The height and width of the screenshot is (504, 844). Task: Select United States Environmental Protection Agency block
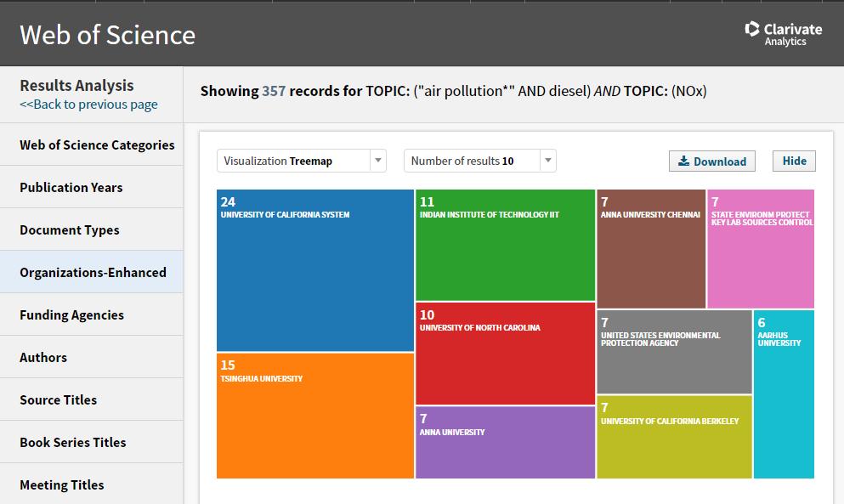pos(675,352)
